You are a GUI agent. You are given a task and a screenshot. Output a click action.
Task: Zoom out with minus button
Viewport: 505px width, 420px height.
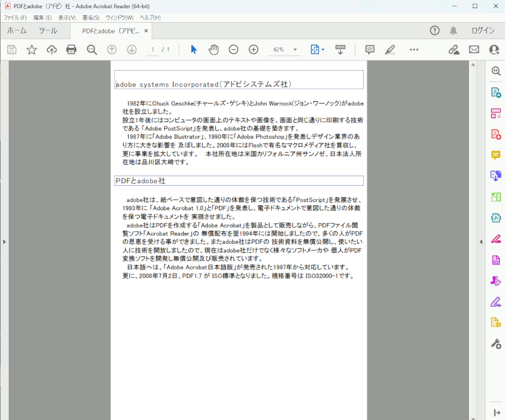pos(234,50)
